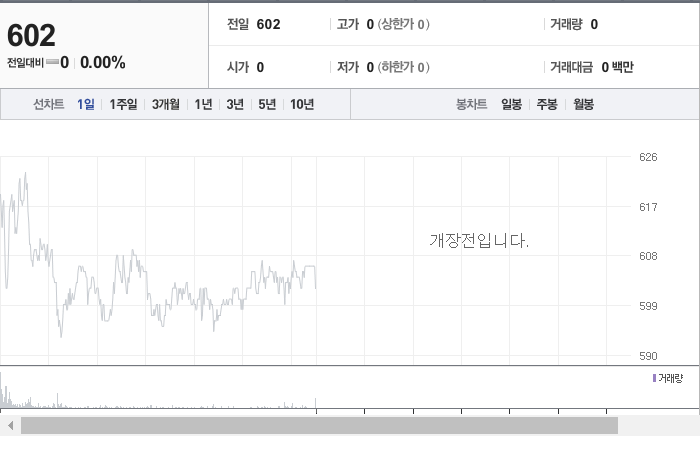Click the 전일대비 unchanged bar icon
The width and height of the screenshot is (700, 450).
click(x=52, y=62)
